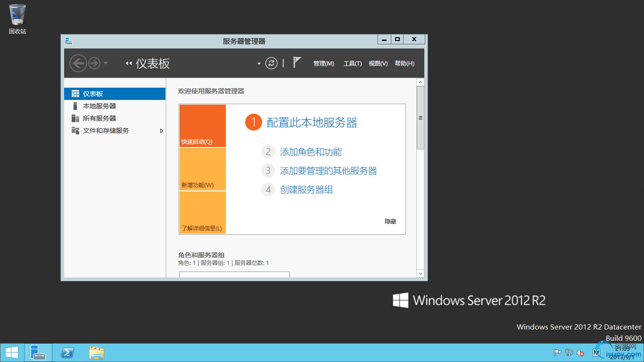Click the 服务器管理器 window title text
The image size is (644, 362).
coord(244,41)
